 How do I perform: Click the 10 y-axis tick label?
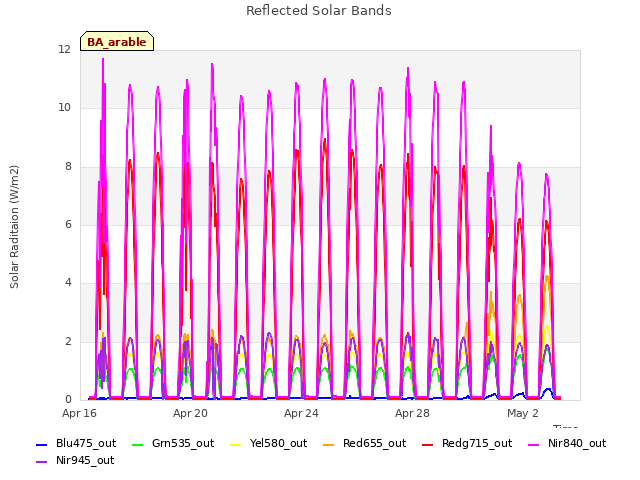point(64,108)
